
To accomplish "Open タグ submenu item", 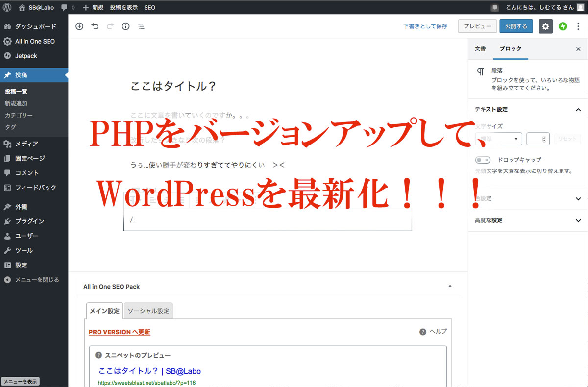I will point(10,127).
